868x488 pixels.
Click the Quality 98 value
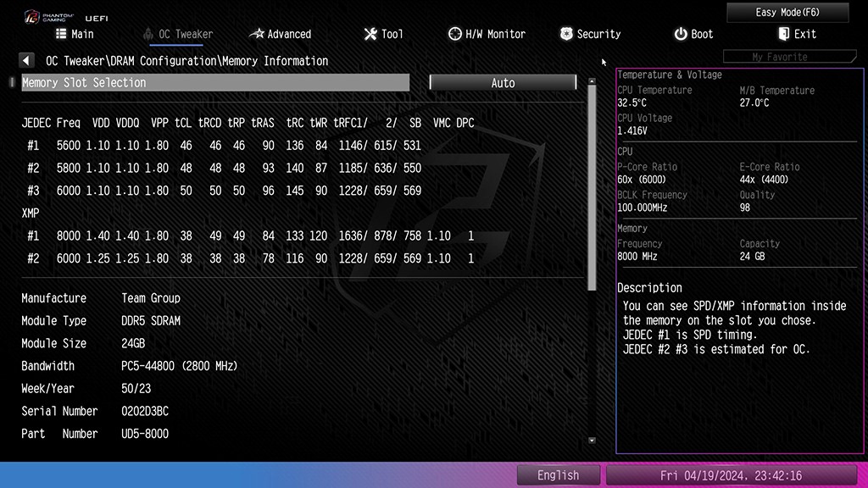tap(744, 208)
